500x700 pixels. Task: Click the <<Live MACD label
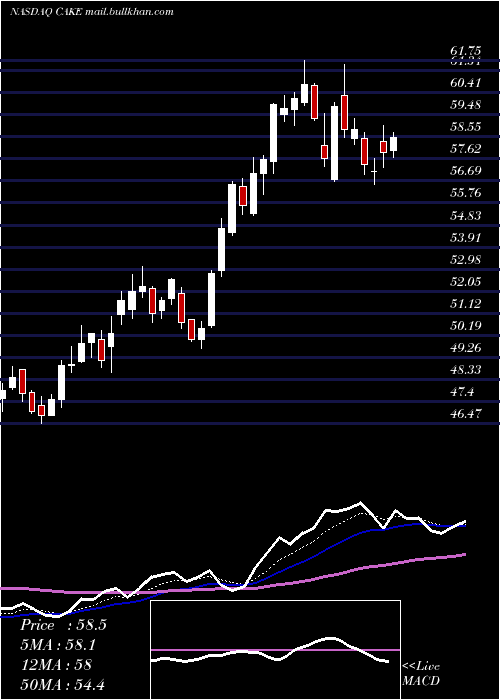(x=421, y=673)
